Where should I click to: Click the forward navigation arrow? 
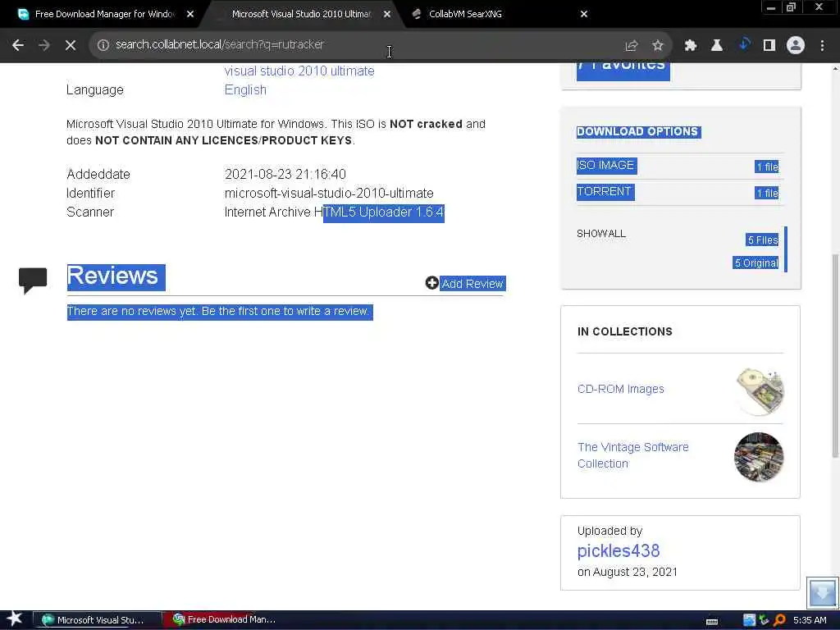pos(44,45)
